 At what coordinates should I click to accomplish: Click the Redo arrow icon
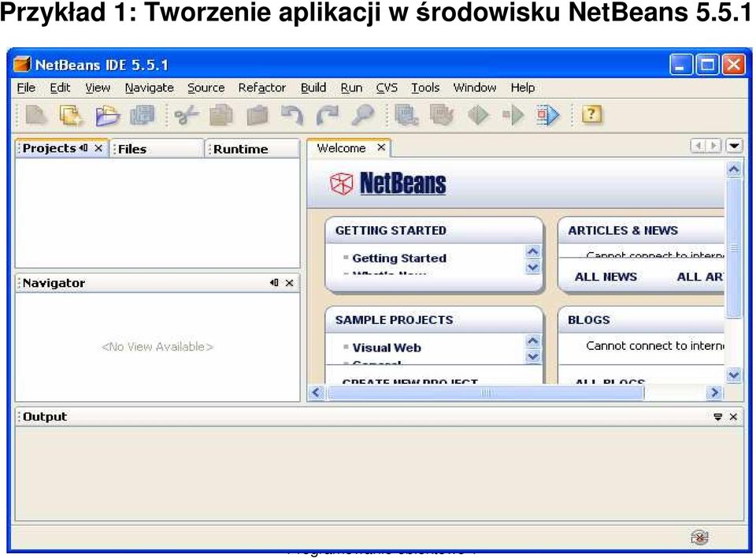(328, 116)
